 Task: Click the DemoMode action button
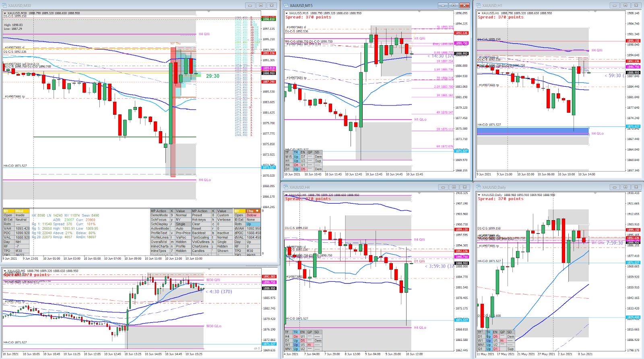click(159, 215)
